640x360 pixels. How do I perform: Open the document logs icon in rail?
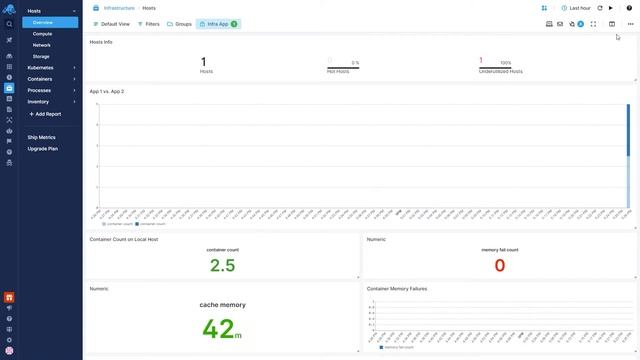click(x=9, y=109)
